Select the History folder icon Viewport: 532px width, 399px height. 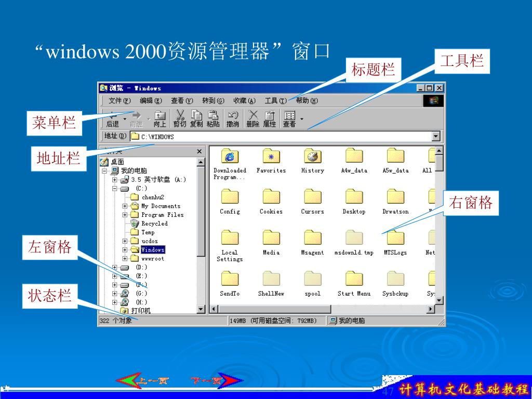pyautogui.click(x=312, y=156)
